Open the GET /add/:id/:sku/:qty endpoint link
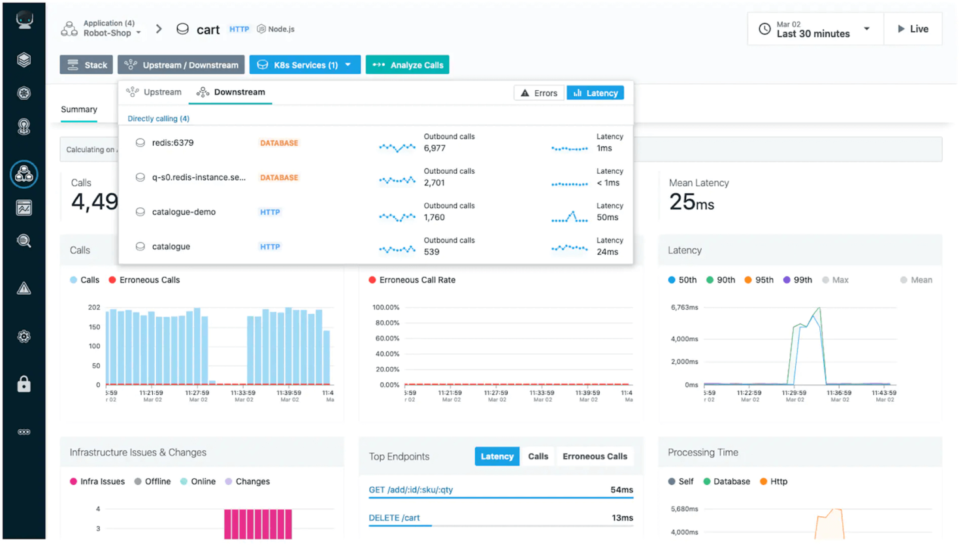The width and height of the screenshot is (967, 560). (x=412, y=489)
